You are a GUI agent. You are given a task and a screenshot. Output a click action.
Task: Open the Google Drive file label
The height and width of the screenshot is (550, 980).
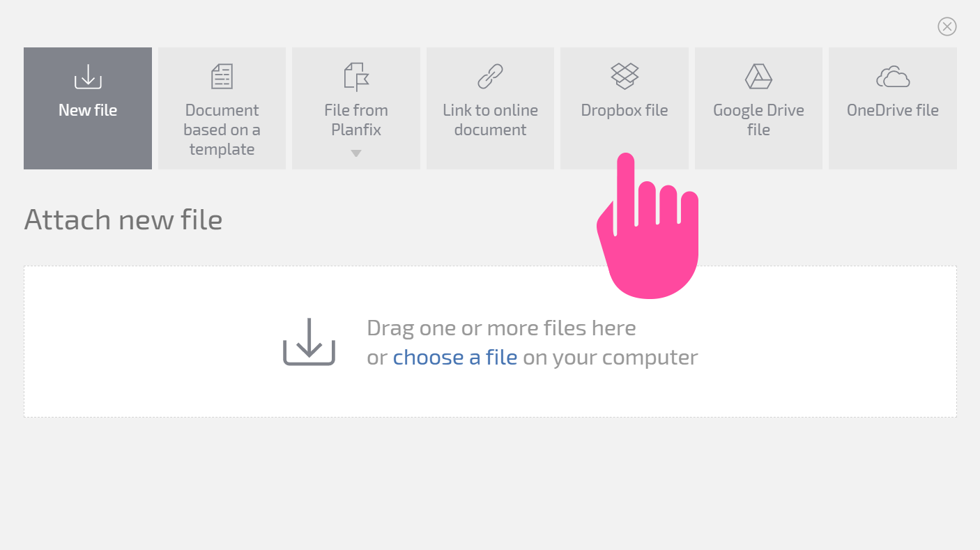click(x=758, y=120)
